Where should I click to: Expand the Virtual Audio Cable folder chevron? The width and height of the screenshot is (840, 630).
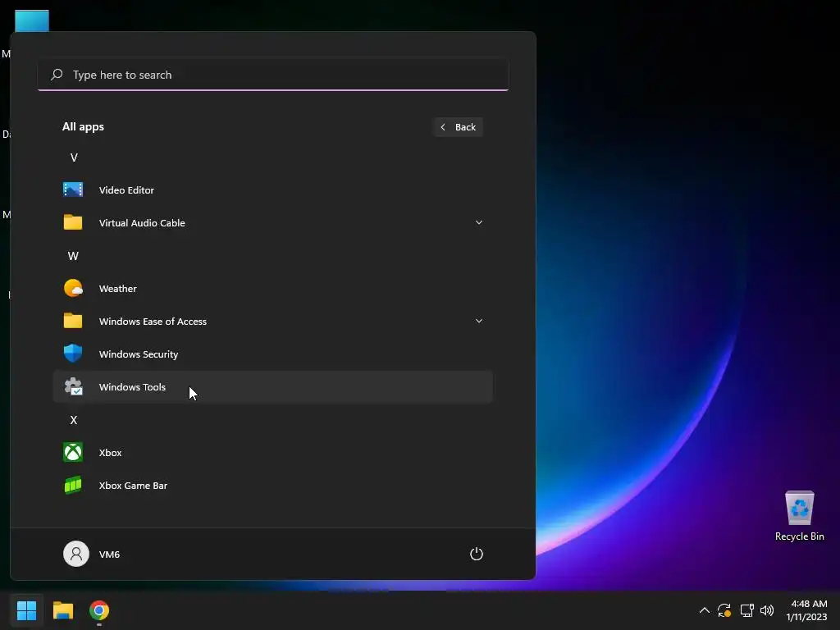pyautogui.click(x=479, y=222)
